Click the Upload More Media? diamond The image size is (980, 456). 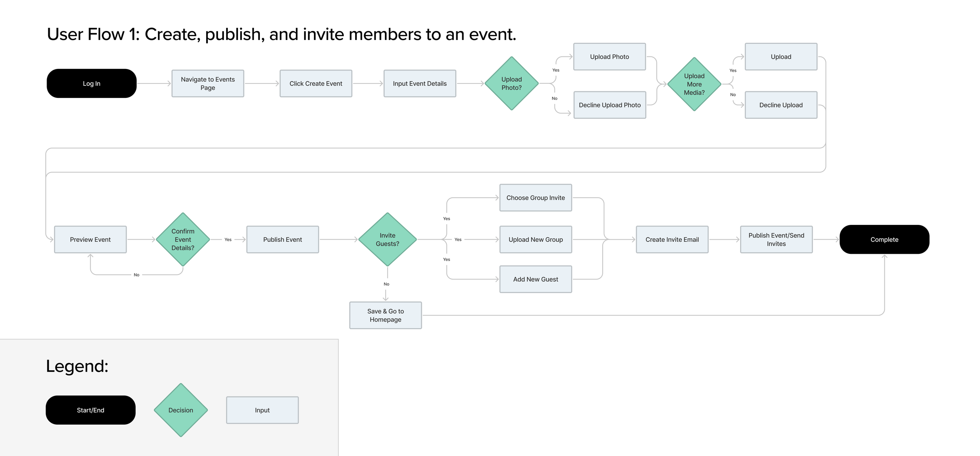(x=694, y=84)
